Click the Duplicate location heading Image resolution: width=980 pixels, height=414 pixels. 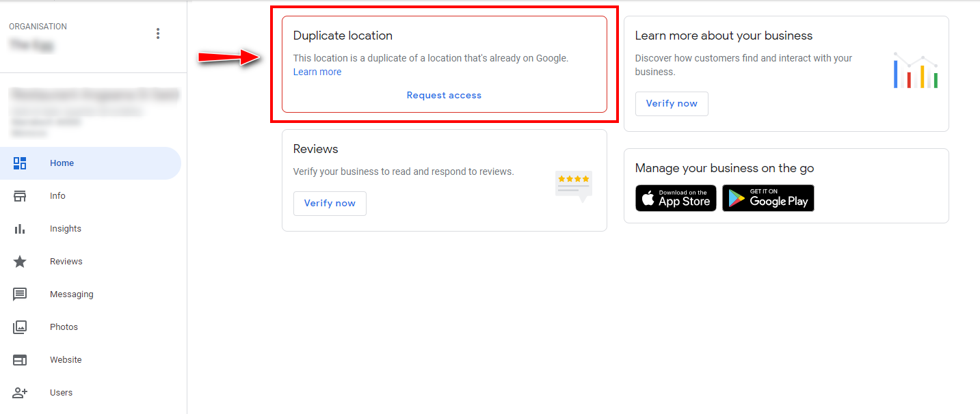click(x=343, y=36)
